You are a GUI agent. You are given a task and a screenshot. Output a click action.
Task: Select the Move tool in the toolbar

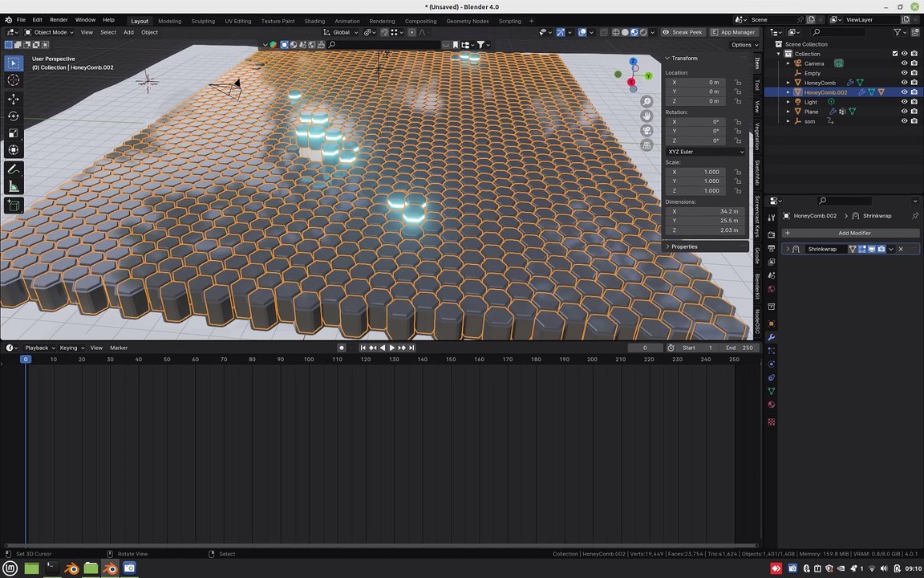tap(13, 99)
